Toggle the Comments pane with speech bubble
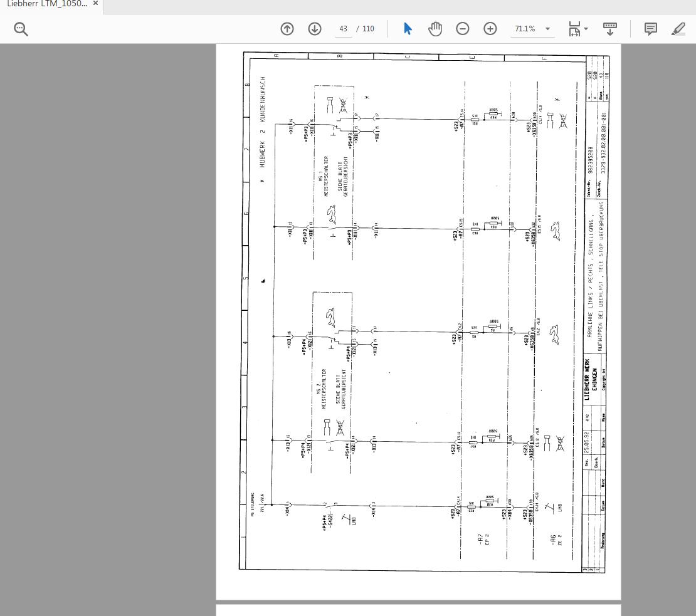Screen dimensions: 696x616 [x=650, y=29]
